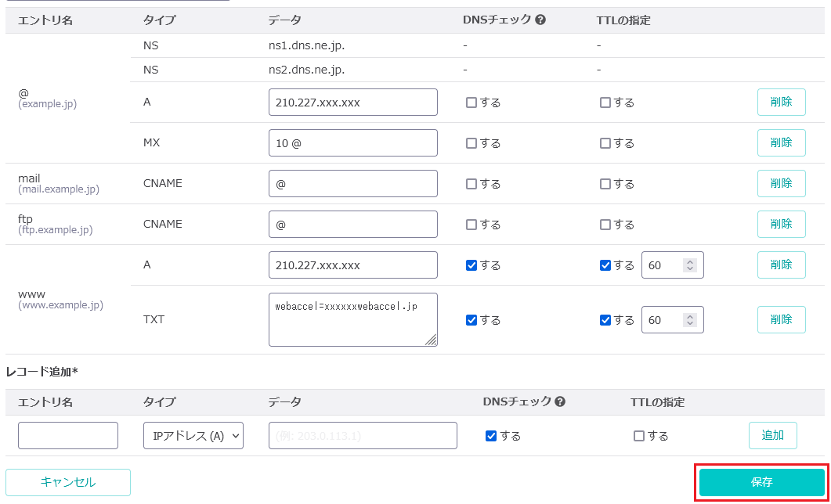The width and height of the screenshot is (831, 504).
Task: Click the ftp CNAME data field
Action: click(353, 225)
